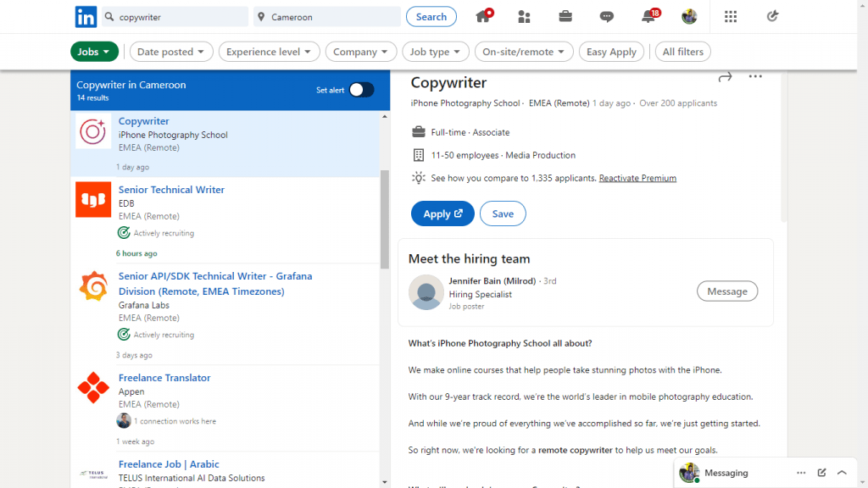
Task: Activate the Jobs filter pill
Action: coord(94,51)
